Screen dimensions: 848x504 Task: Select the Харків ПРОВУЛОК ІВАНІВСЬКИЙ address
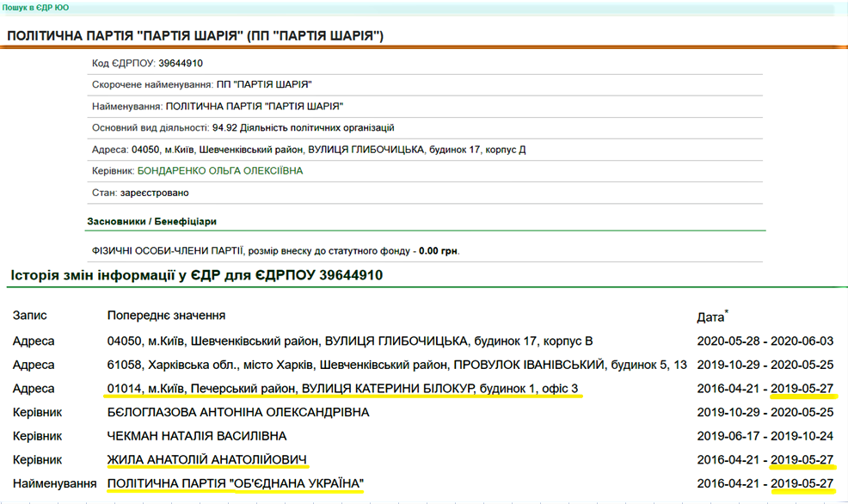(x=397, y=365)
